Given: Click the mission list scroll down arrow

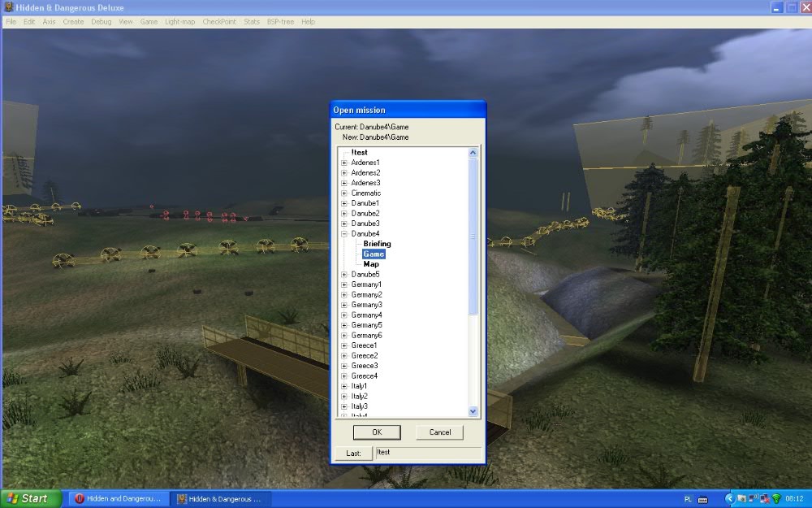Looking at the screenshot, I should pyautogui.click(x=473, y=411).
